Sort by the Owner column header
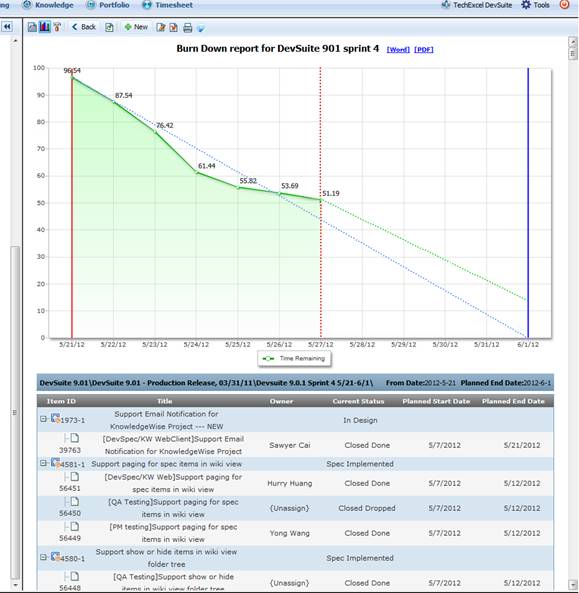Viewport: 579px width, 593px height. point(281,401)
